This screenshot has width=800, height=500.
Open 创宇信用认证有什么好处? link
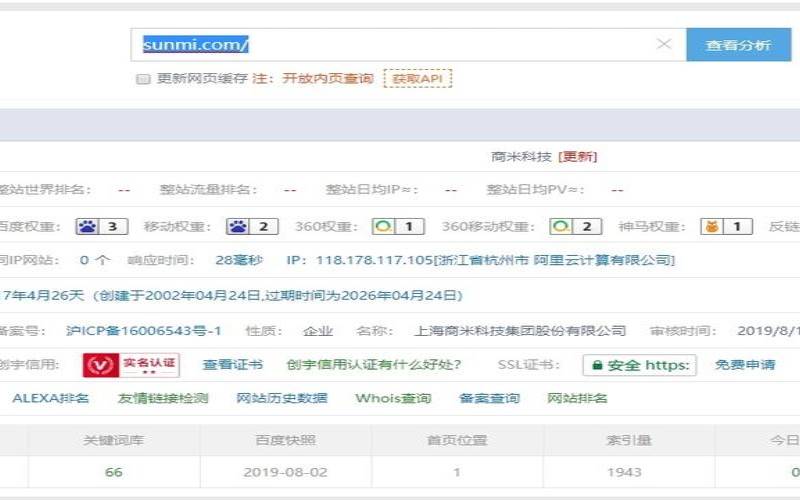point(374,365)
